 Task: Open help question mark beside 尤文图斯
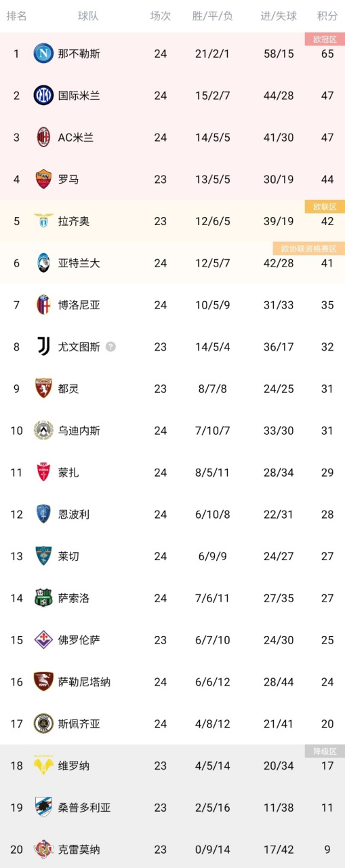[110, 347]
